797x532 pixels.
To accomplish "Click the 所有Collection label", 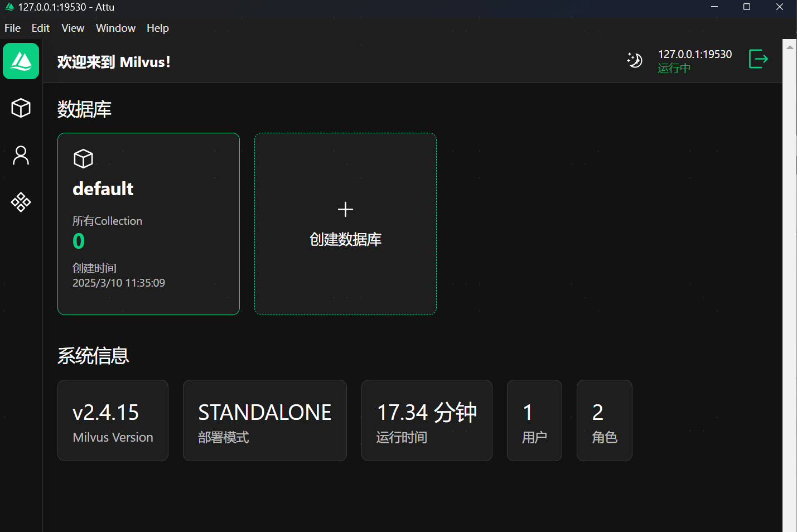I will (x=107, y=221).
